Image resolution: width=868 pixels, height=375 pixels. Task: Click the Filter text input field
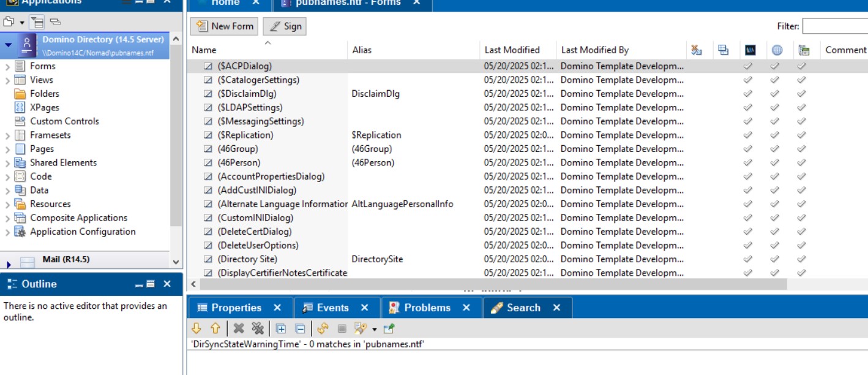point(835,26)
